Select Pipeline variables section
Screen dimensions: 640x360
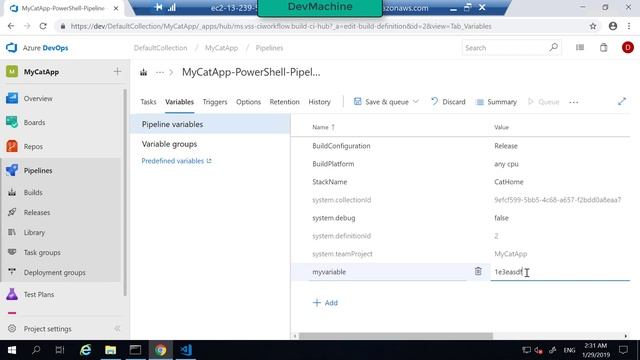click(x=210, y=124)
